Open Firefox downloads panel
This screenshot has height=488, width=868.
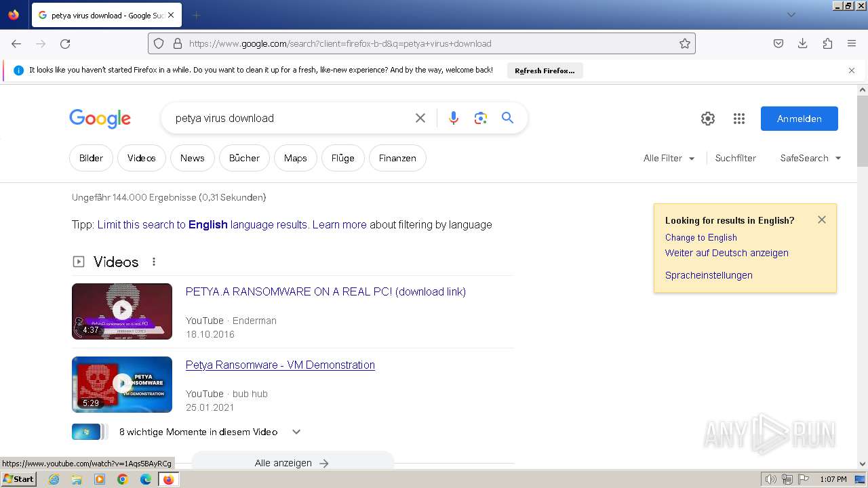pos(803,43)
